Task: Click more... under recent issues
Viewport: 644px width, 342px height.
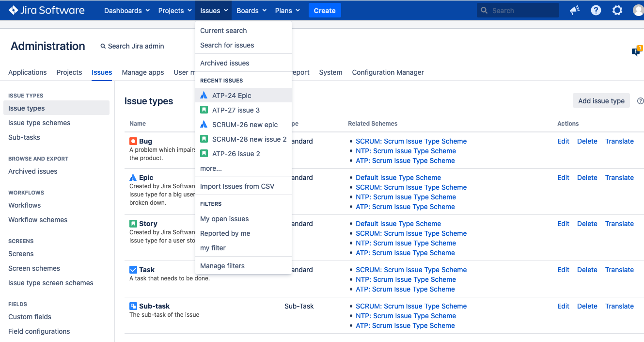Action: tap(243, 168)
